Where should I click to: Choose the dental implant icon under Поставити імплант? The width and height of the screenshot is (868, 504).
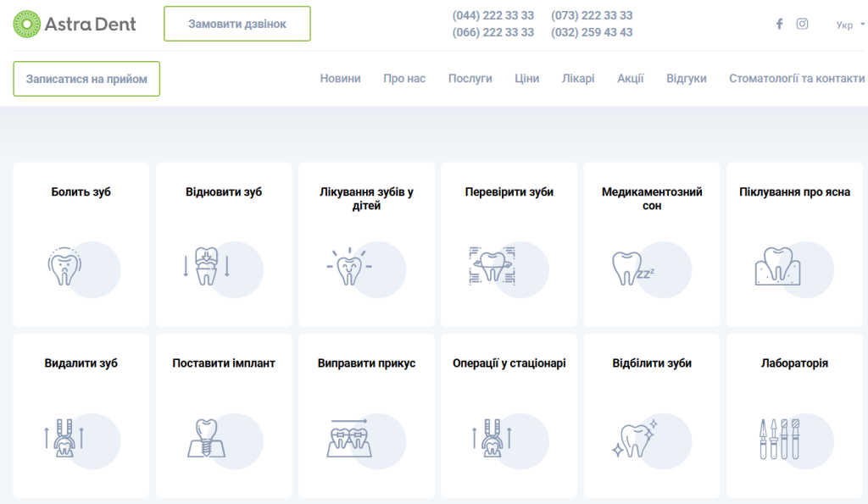pyautogui.click(x=207, y=438)
